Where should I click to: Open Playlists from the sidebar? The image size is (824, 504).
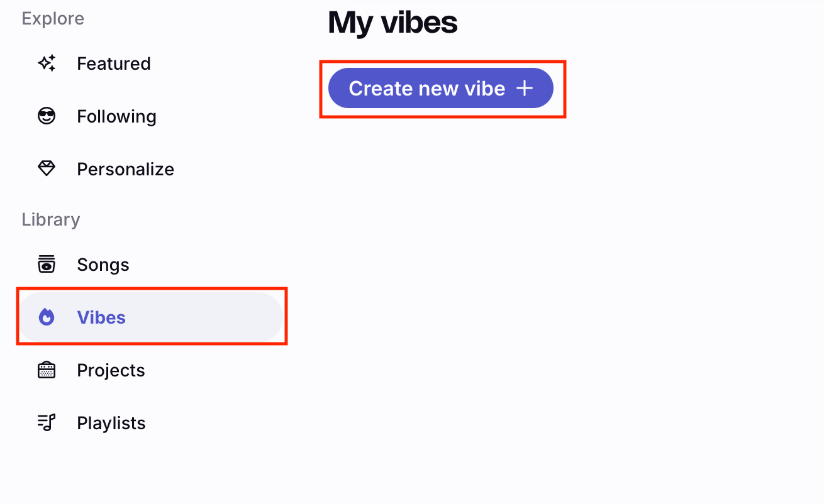point(111,423)
